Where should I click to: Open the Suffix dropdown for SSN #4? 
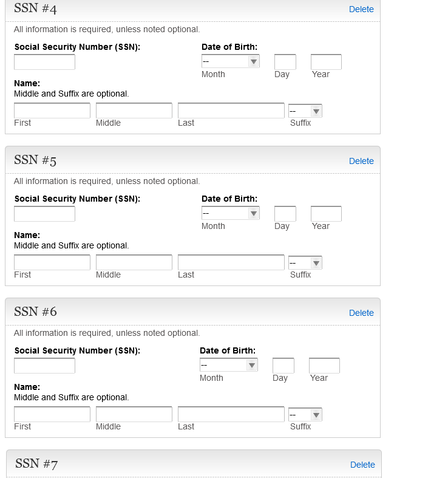click(x=305, y=111)
